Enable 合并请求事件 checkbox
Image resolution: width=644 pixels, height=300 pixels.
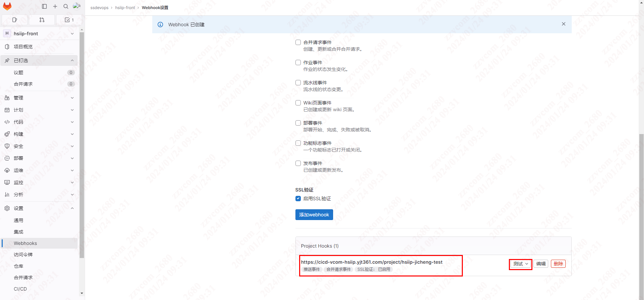[298, 42]
